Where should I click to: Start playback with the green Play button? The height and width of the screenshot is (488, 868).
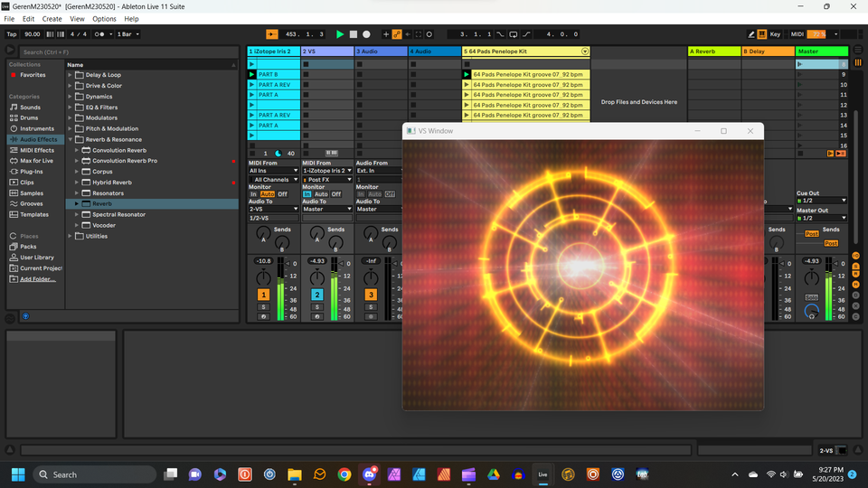click(x=340, y=34)
